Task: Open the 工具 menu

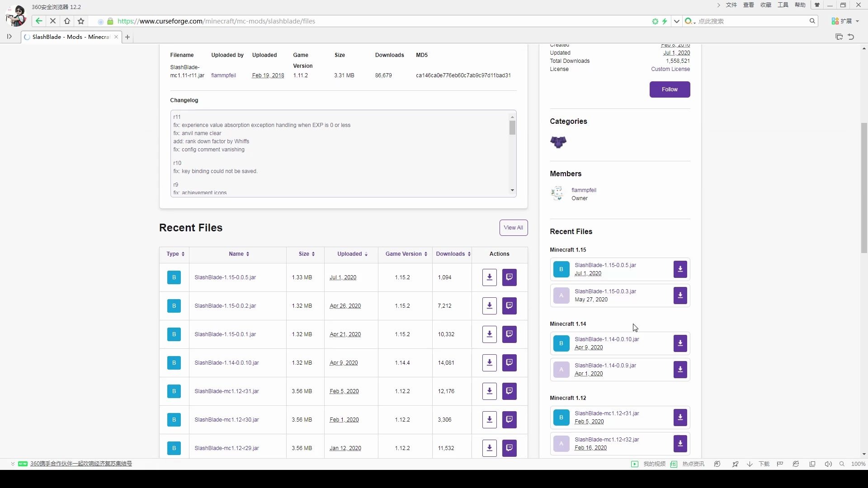Action: pos(783,5)
